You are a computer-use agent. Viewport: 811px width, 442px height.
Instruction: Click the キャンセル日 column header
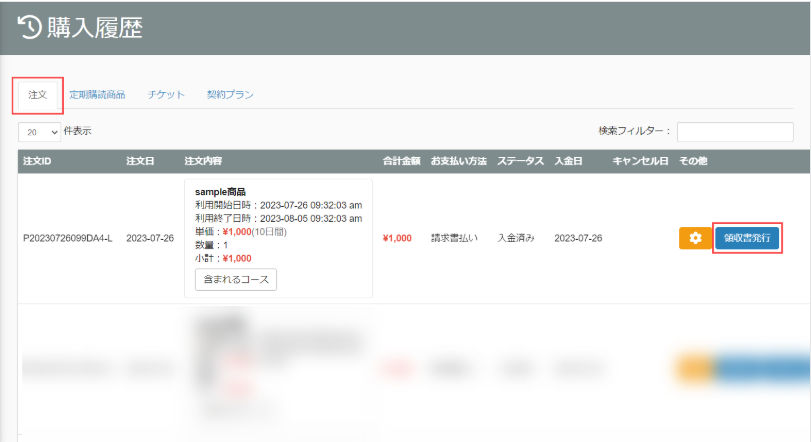pyautogui.click(x=639, y=161)
